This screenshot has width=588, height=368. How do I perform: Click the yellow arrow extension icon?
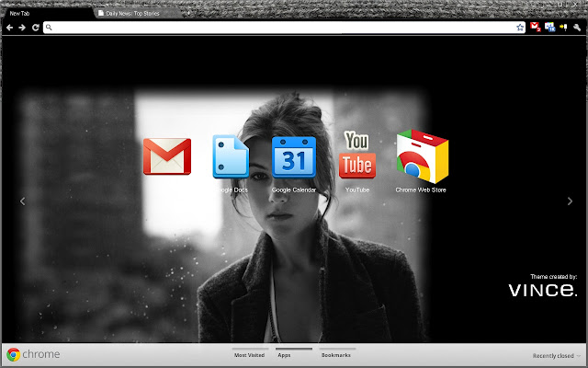[x=561, y=28]
